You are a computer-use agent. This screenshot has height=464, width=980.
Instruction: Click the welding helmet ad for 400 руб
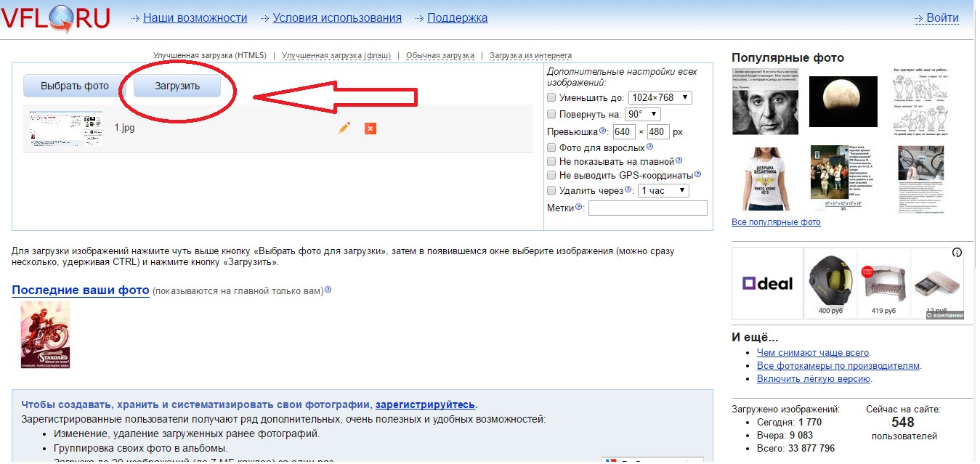830,282
